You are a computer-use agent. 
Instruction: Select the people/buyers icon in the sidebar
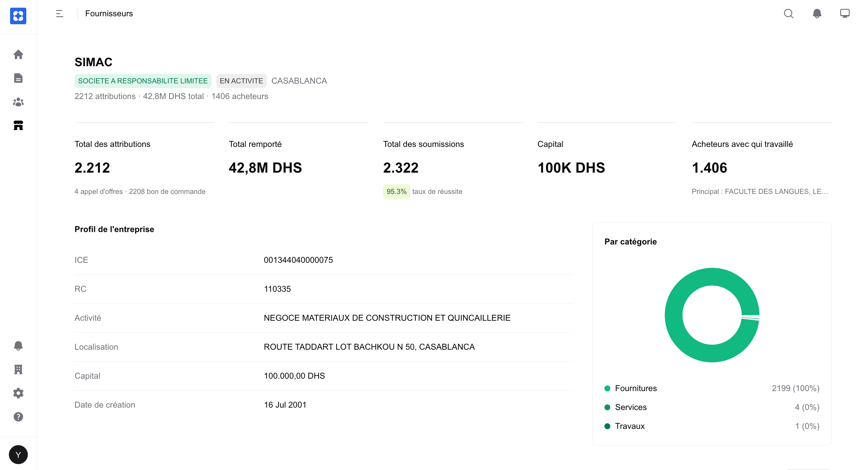coord(18,102)
